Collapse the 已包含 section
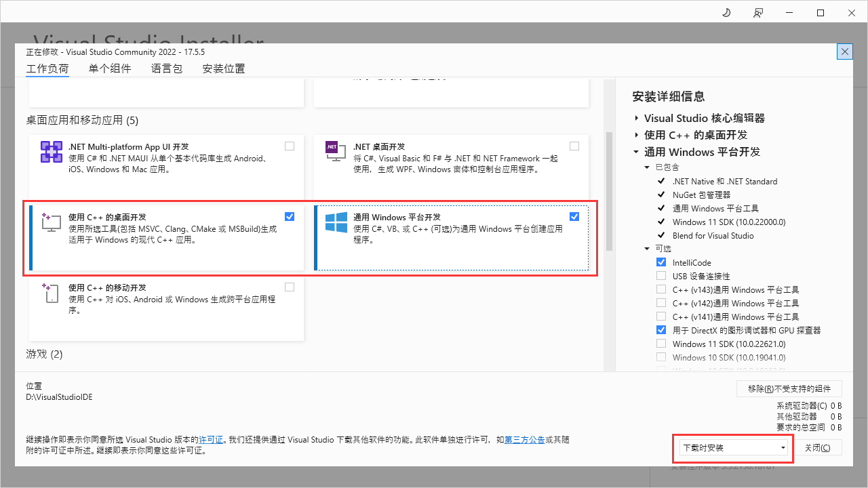 (647, 167)
